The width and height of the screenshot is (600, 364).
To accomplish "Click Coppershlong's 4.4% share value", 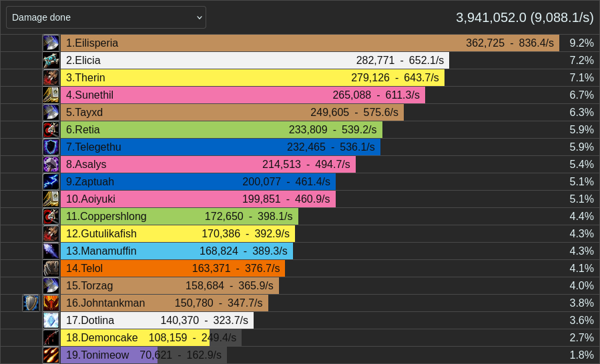I will pos(581,217).
